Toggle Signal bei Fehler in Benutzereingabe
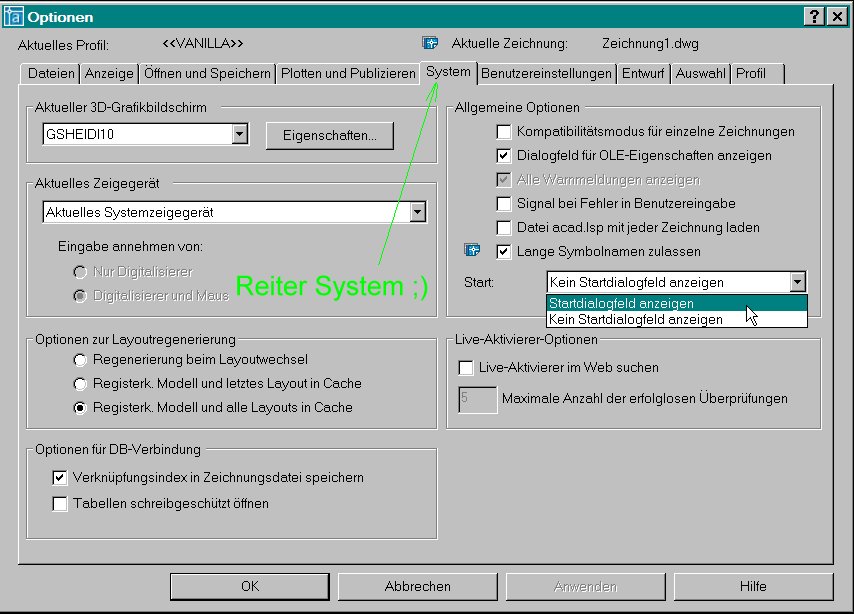Screen dimensions: 854x614 [504, 203]
